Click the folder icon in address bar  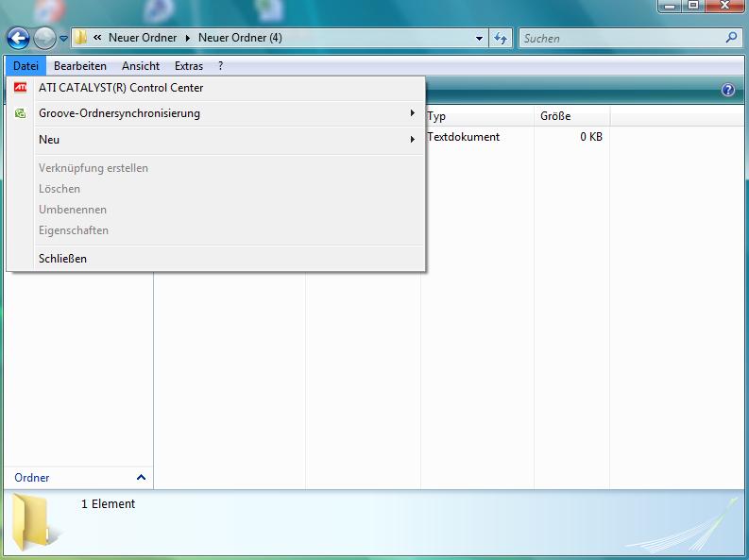pos(81,39)
